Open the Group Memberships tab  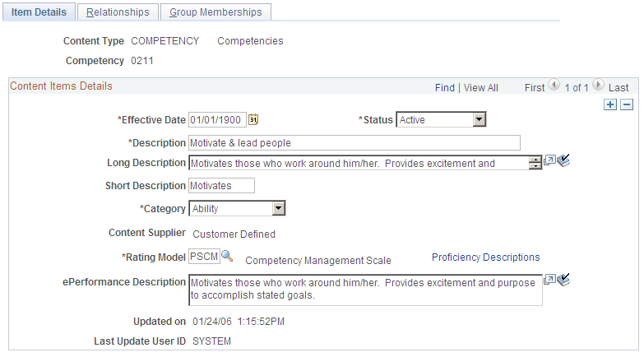[x=215, y=12]
